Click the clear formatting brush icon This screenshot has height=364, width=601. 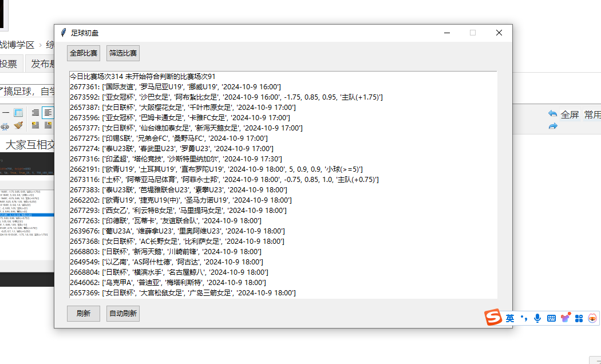click(x=18, y=125)
